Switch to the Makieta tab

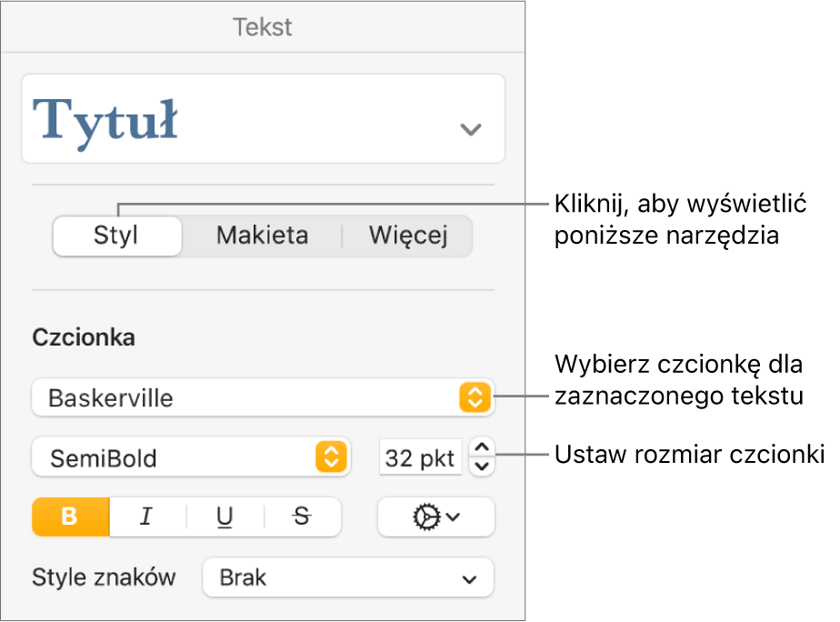click(x=262, y=236)
